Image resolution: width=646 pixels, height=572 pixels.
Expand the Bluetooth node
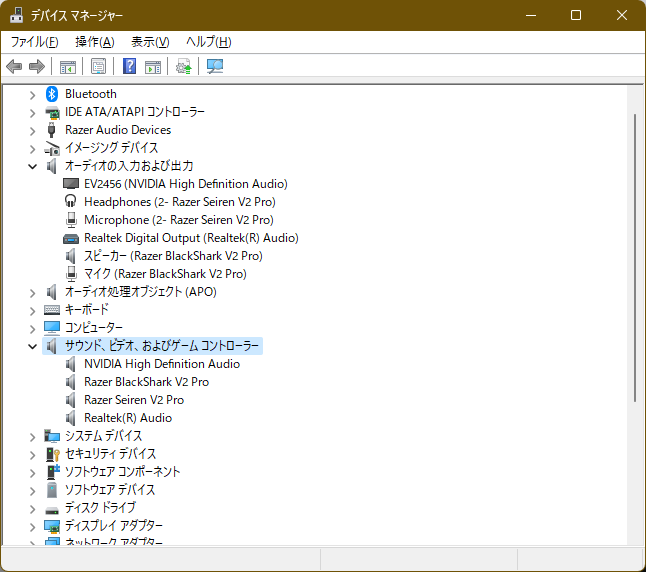[x=33, y=95]
